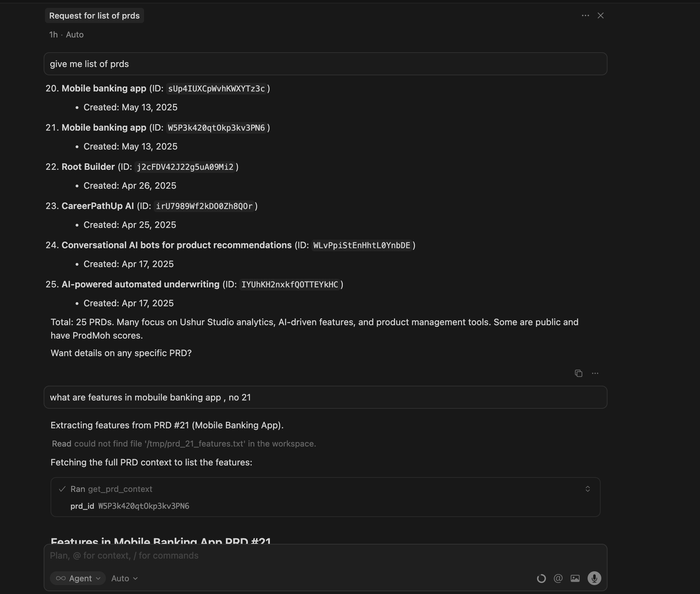Copy the assistant response using the copy icon
Screen dimensions: 700x594
[578, 373]
